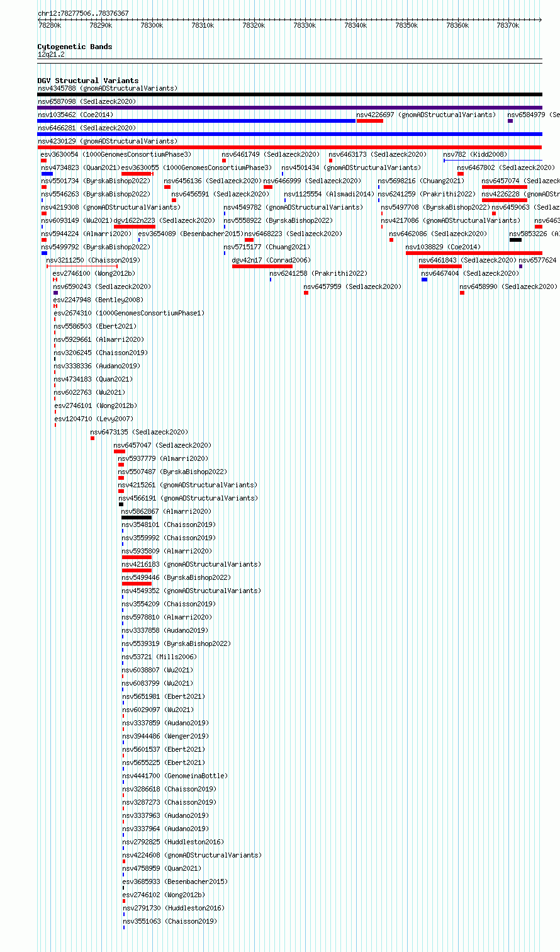Click the esv1204710 Levy2007 label
560x952 pixels.
pyautogui.click(x=94, y=419)
